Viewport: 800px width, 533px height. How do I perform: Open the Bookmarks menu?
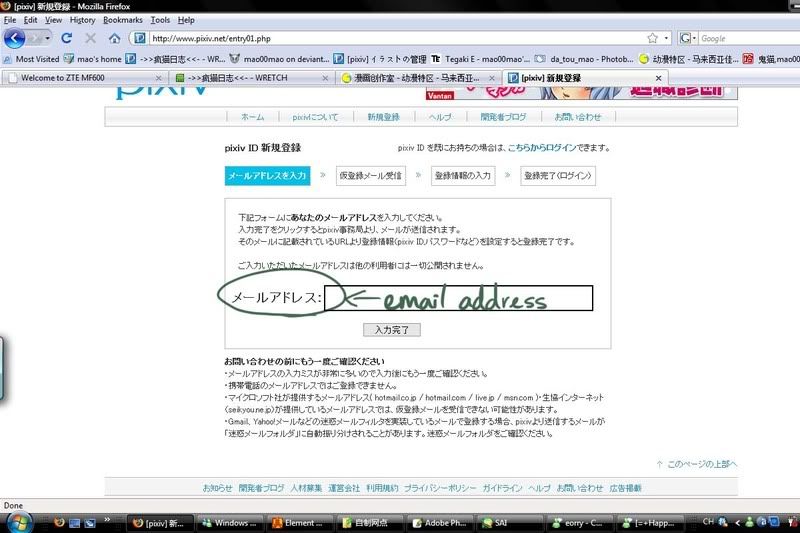tap(122, 20)
